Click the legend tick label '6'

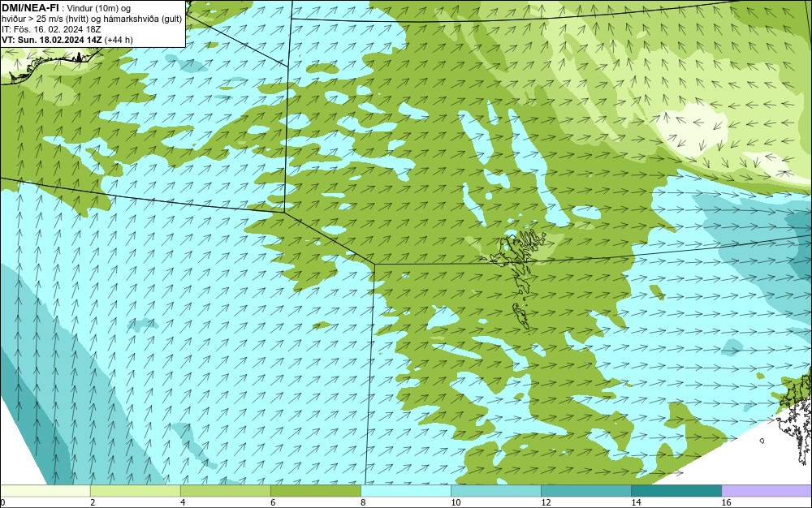pos(273,502)
